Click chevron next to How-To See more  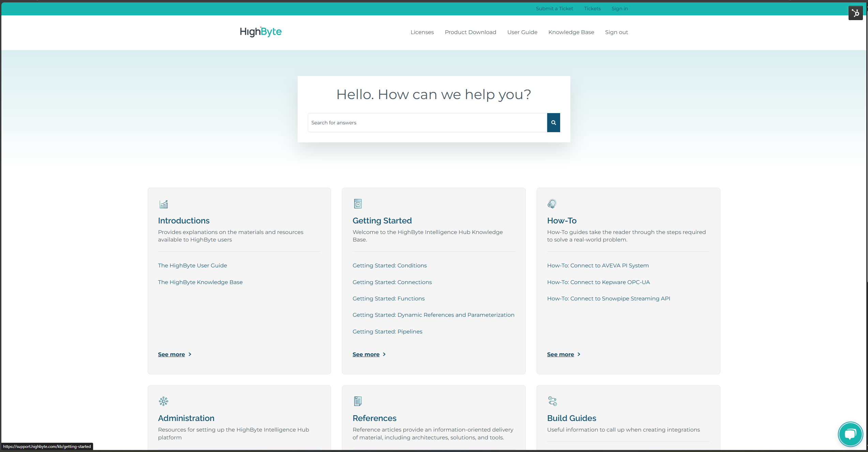(x=579, y=354)
